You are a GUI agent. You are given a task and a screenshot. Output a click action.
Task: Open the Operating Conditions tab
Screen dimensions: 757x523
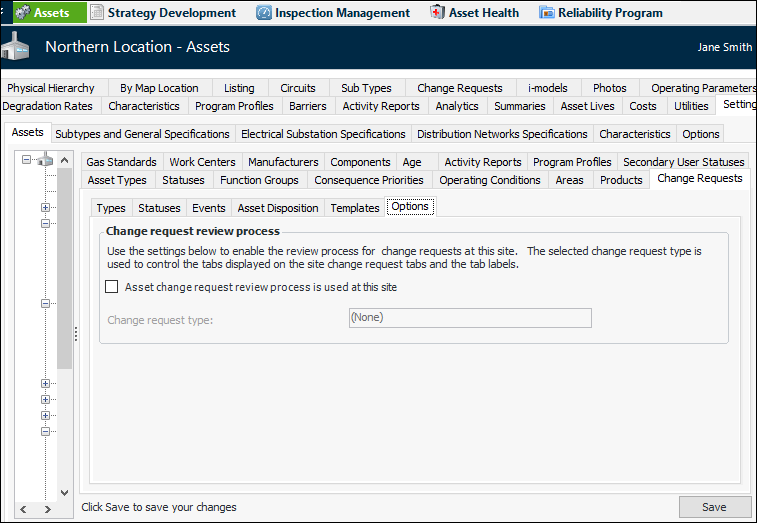pyautogui.click(x=490, y=180)
